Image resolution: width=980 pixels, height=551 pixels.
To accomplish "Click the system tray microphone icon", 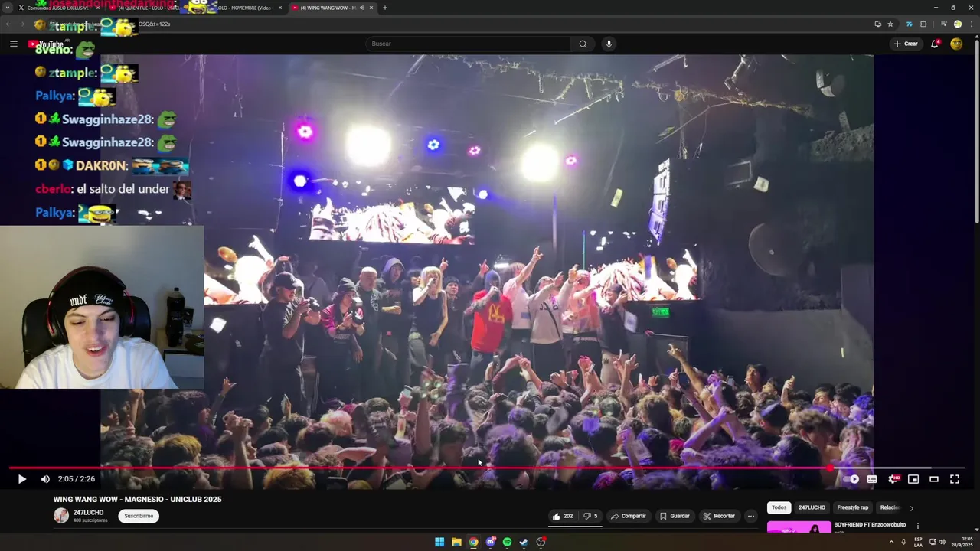I will click(903, 542).
